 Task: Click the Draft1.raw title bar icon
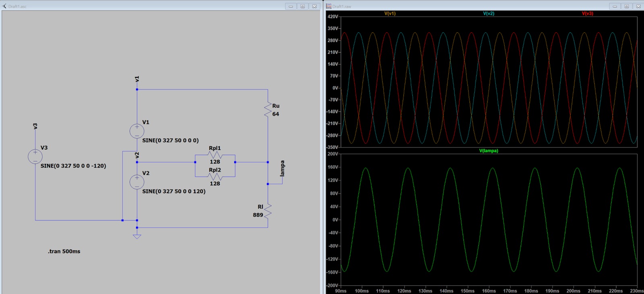[x=329, y=6]
